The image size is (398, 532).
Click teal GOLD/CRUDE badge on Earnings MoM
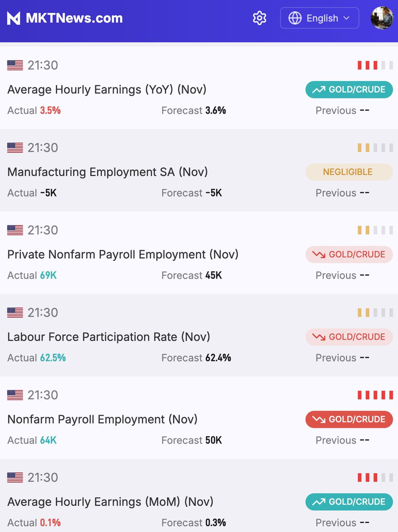coord(349,502)
